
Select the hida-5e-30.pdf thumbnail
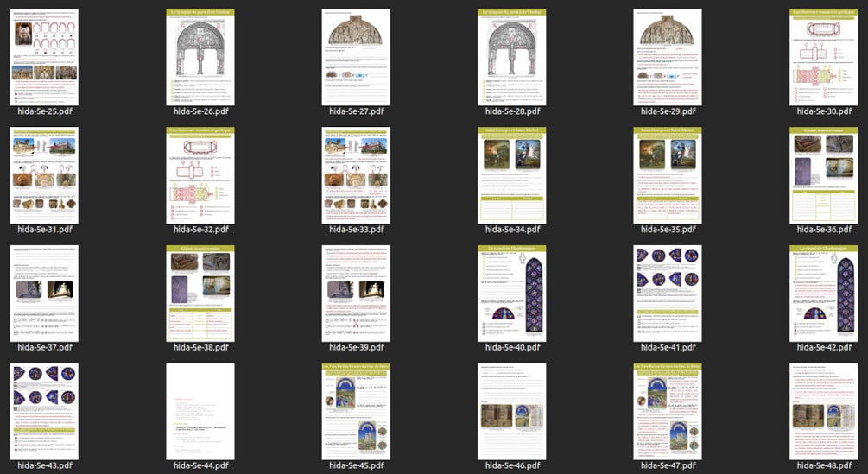coord(824,57)
